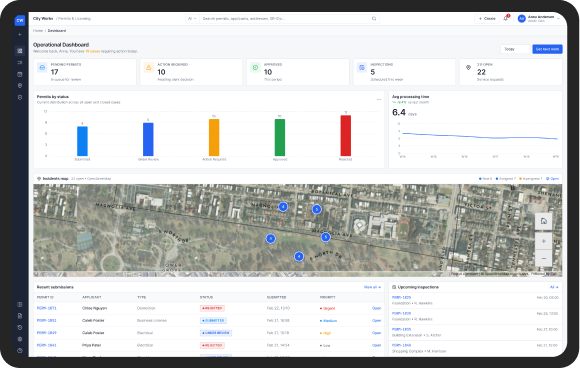Viewport: 580px width, 368px height.
Task: Open the Permits by status more options menu
Action: click(379, 99)
